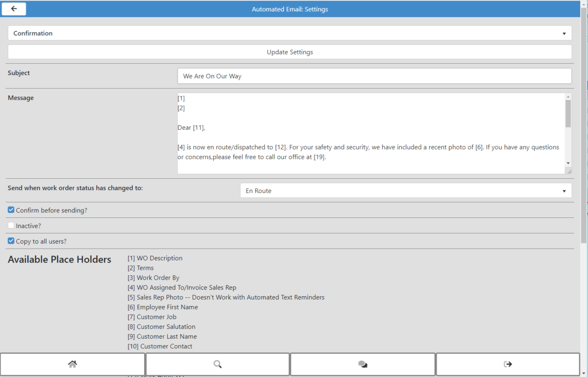Enable the Inactive checkbox
This screenshot has width=588, height=377.
click(10, 225)
